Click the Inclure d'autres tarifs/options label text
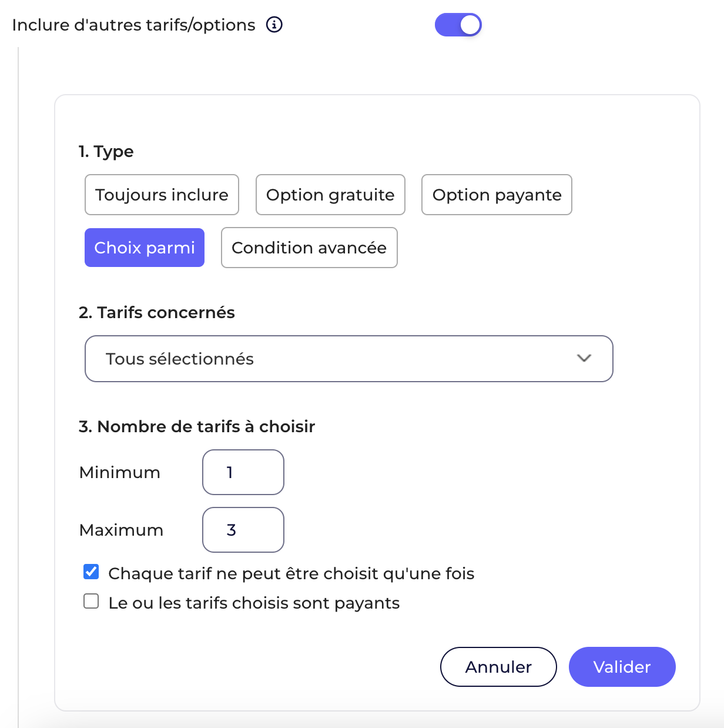Screen dimensions: 724x728 tap(133, 25)
